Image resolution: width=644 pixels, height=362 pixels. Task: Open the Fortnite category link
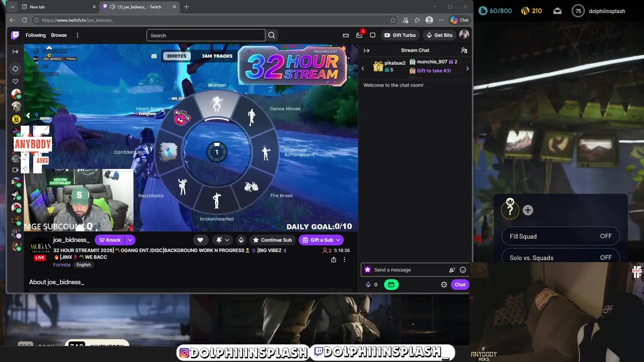click(x=62, y=265)
